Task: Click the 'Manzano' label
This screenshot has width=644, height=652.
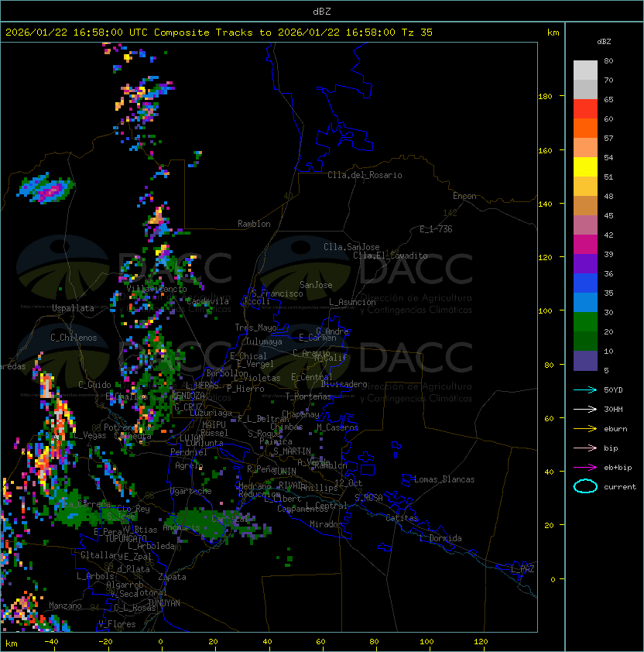Action: [65, 606]
